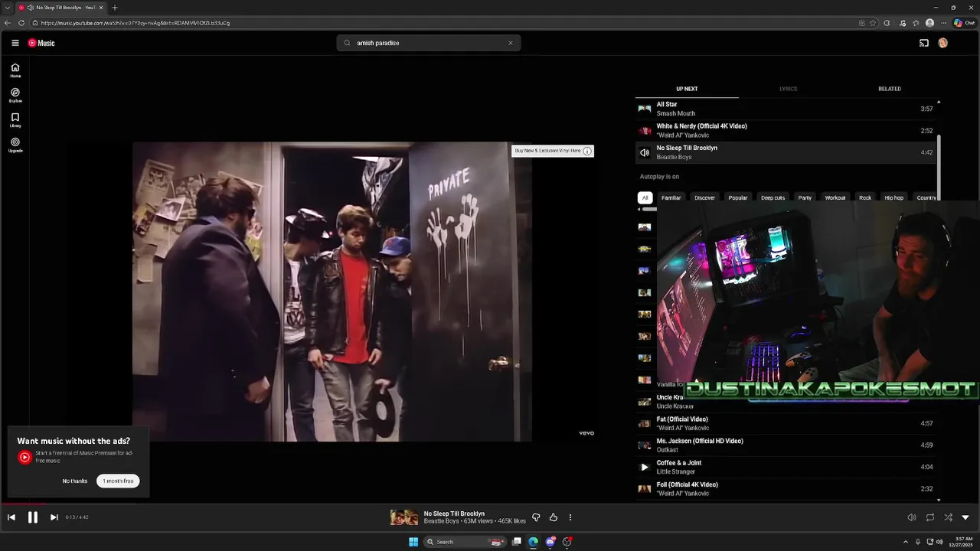Seek within the song progress bar

click(x=490, y=504)
